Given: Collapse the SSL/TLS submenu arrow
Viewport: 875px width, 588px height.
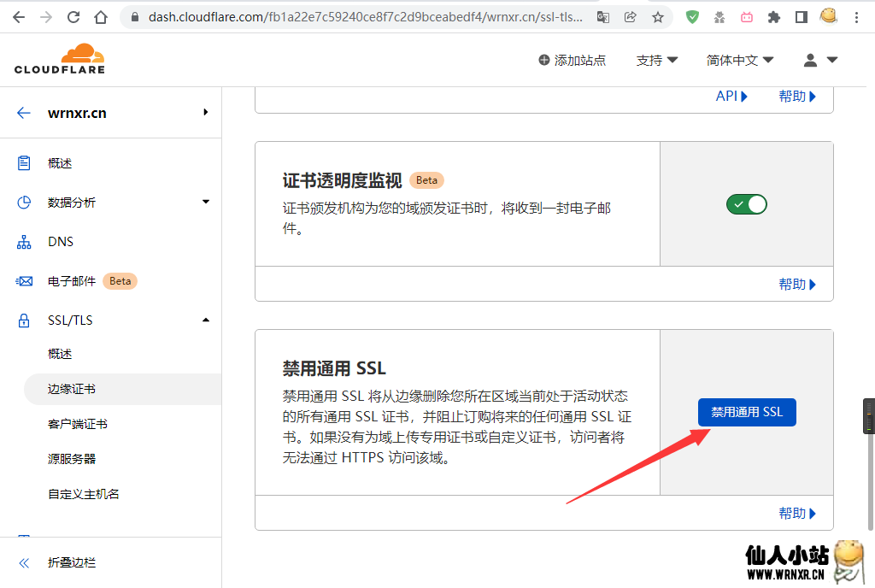Looking at the screenshot, I should tap(206, 320).
